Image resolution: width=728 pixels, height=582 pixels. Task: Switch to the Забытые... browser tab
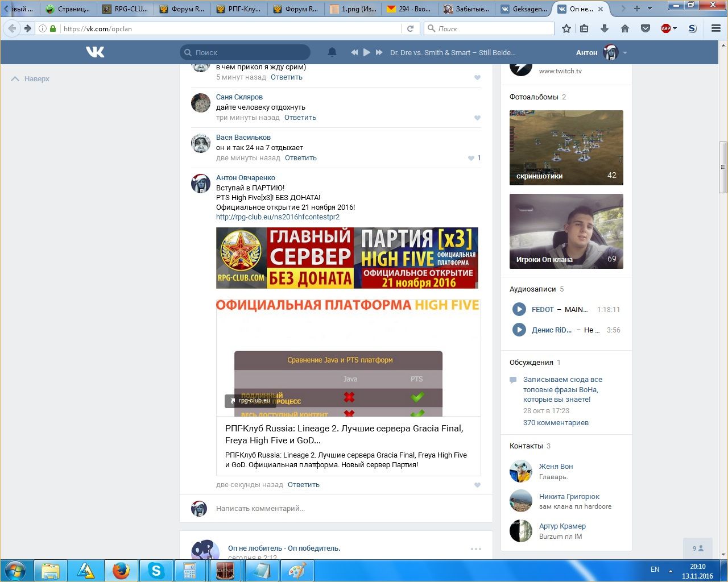pyautogui.click(x=466, y=9)
